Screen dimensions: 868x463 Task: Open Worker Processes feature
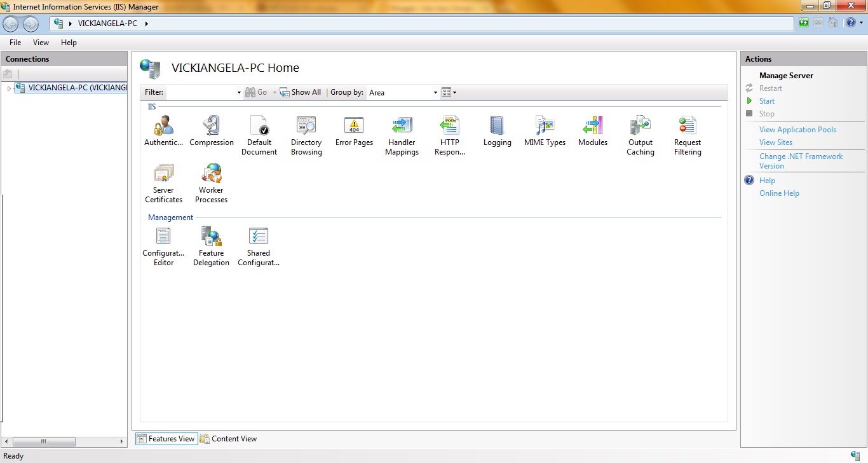[x=211, y=183]
